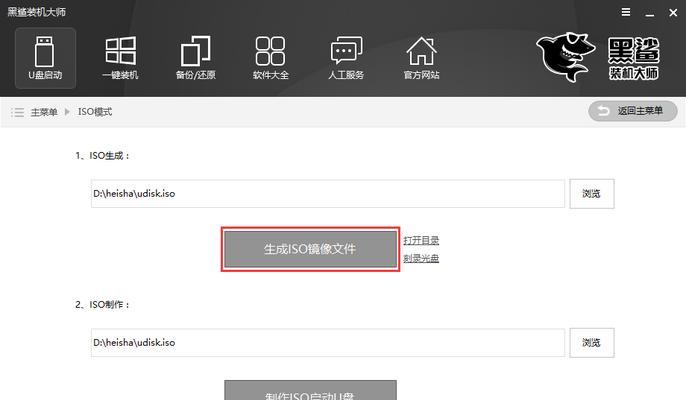The image size is (686, 400).
Task: Click the 黑鲨装机大师 window title
Action: click(x=36, y=12)
